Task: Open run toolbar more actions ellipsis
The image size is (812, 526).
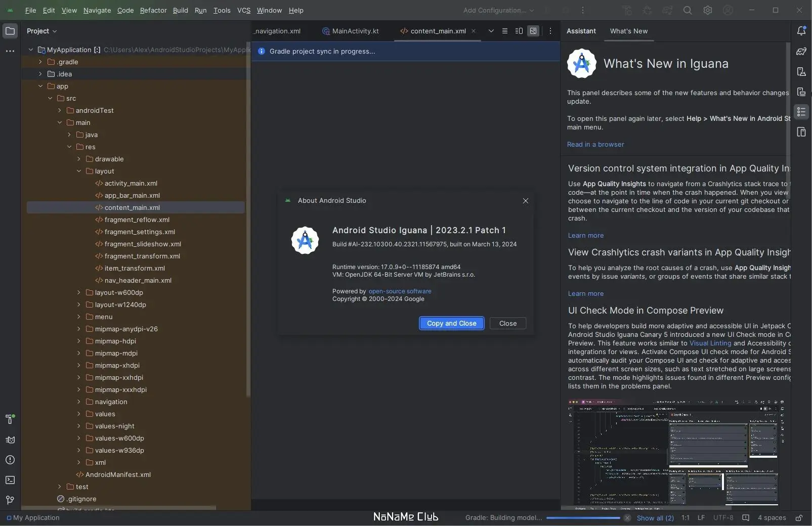Action: [583, 10]
